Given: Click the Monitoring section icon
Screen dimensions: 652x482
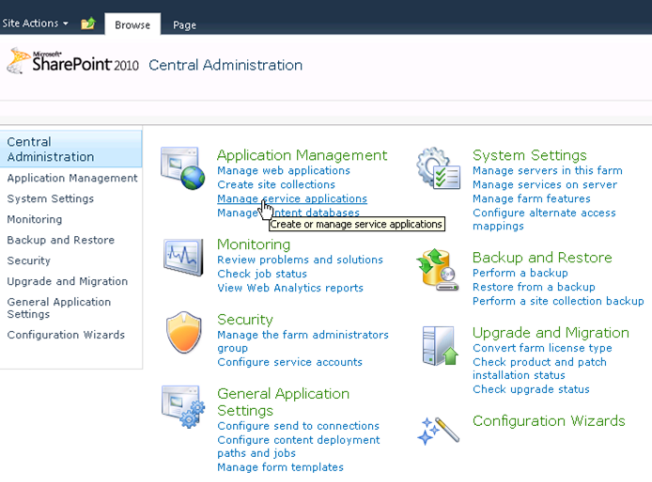Looking at the screenshot, I should click(x=182, y=257).
